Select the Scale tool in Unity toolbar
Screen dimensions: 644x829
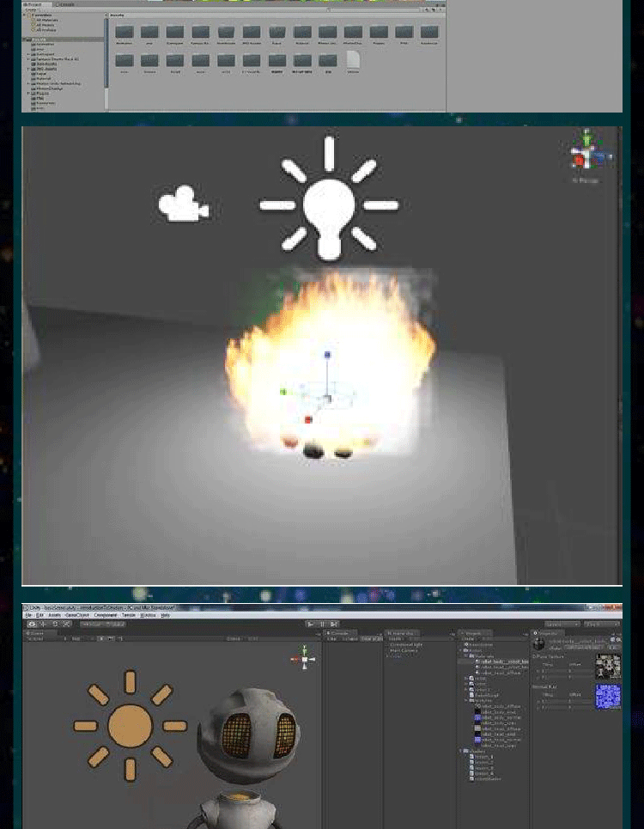pyautogui.click(x=67, y=624)
